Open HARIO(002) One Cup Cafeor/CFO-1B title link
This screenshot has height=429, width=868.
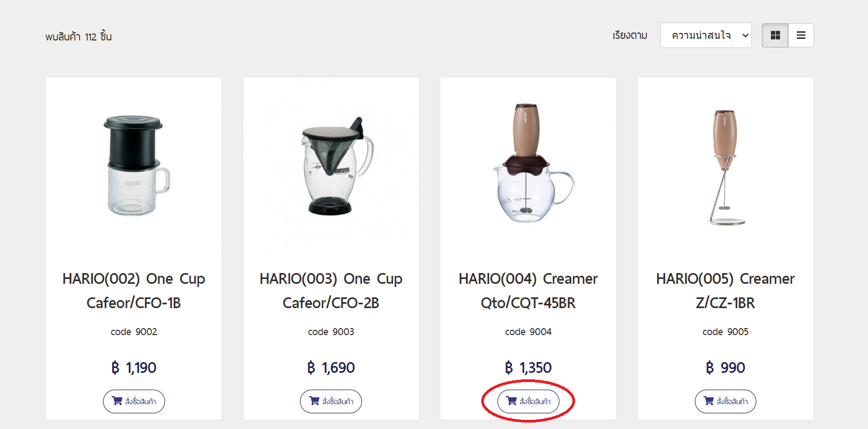click(x=134, y=290)
